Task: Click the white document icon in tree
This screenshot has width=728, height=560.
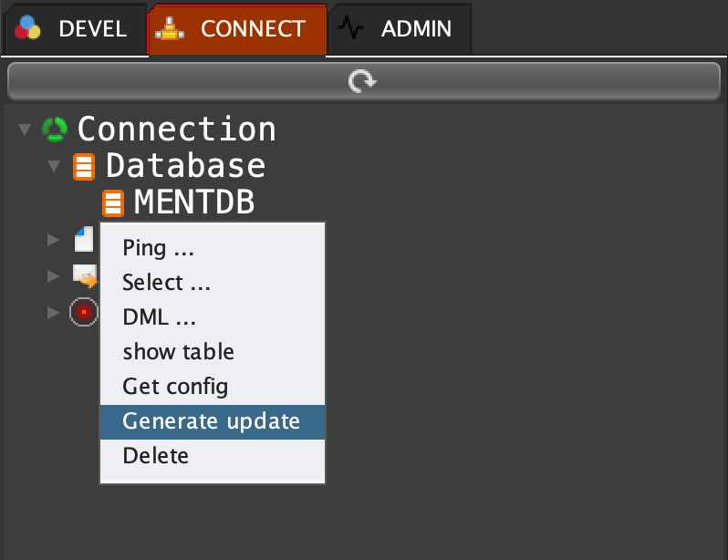Action: (84, 239)
